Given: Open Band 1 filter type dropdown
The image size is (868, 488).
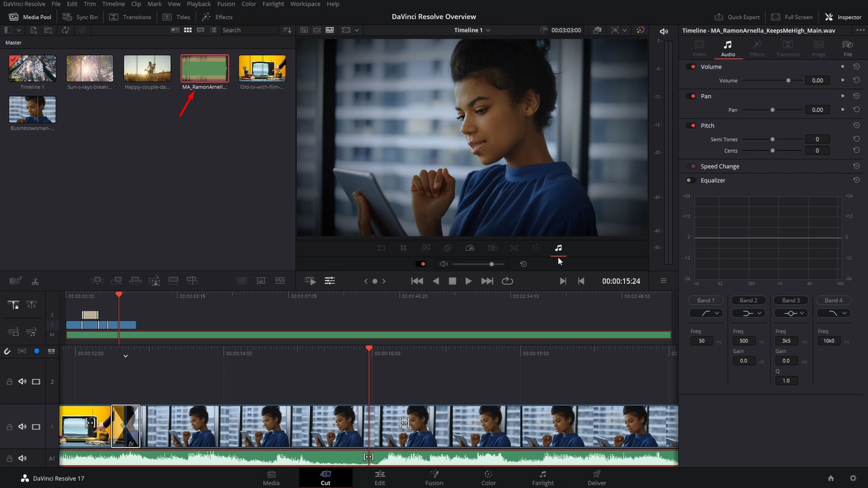Looking at the screenshot, I should (705, 313).
